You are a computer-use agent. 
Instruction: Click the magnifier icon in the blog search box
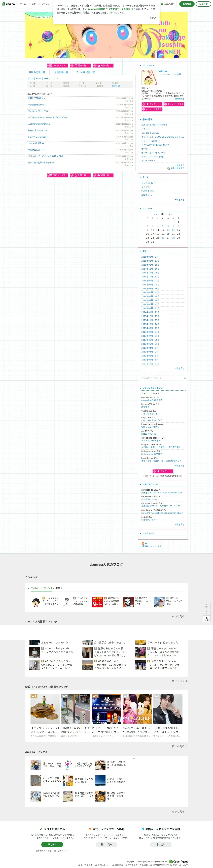coord(185,378)
